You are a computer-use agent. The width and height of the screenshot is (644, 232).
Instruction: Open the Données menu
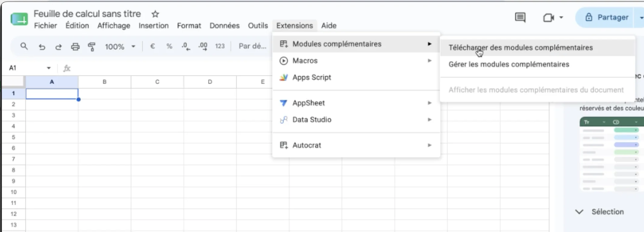[x=224, y=26]
